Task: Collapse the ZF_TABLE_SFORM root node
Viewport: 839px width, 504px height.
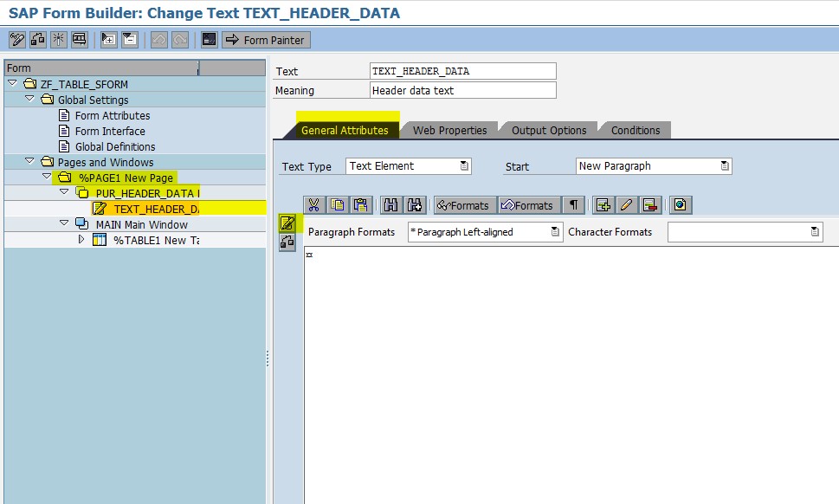Action: 12,83
